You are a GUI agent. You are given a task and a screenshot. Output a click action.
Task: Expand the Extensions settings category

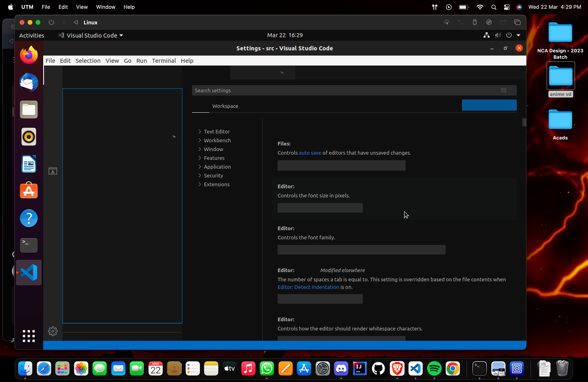[217, 184]
